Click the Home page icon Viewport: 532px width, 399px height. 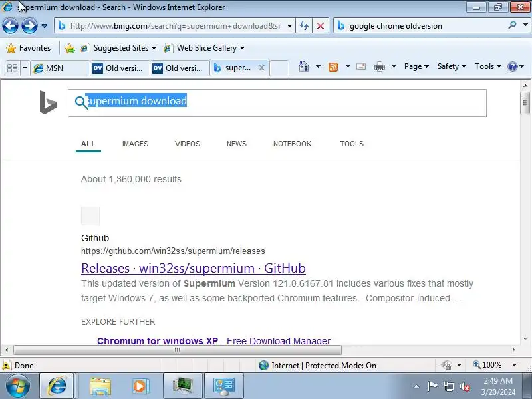(x=304, y=66)
